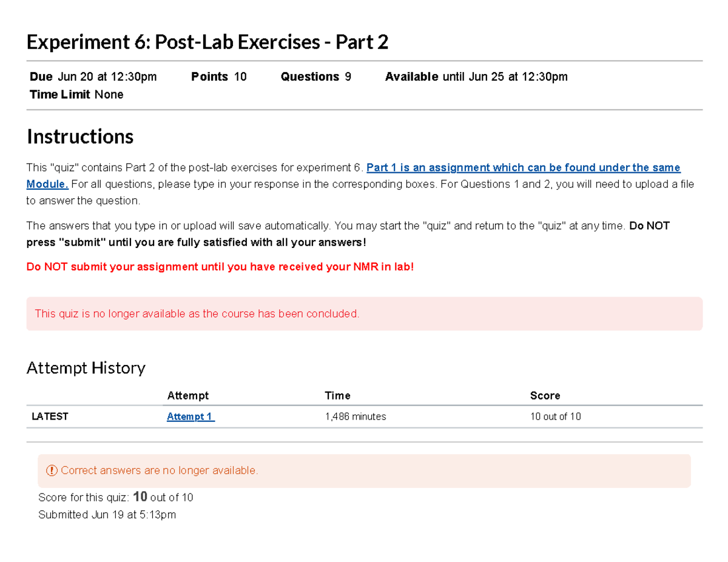Click the red NMR warning text
The image size is (728, 562).
coord(220,267)
